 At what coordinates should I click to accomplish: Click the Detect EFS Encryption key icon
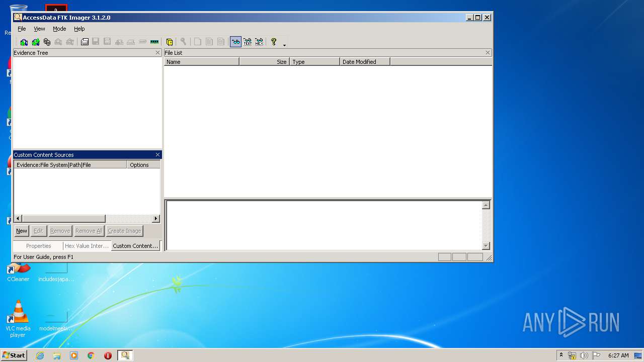[x=184, y=42]
